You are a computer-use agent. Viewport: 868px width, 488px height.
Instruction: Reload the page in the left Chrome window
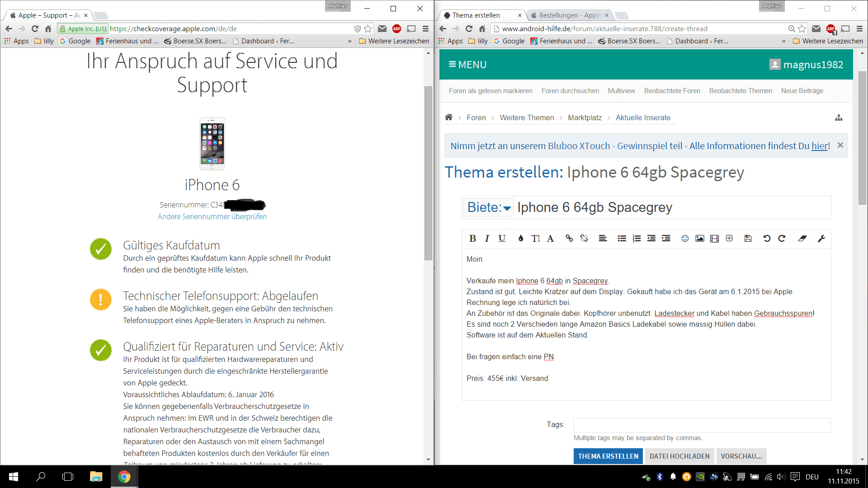pyautogui.click(x=35, y=28)
